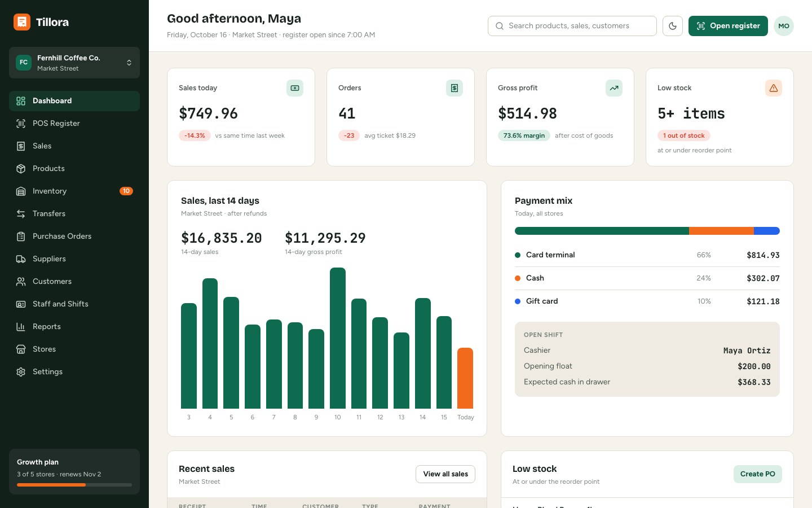The height and width of the screenshot is (508, 812).
Task: Open the MO user avatar menu
Action: 784,26
